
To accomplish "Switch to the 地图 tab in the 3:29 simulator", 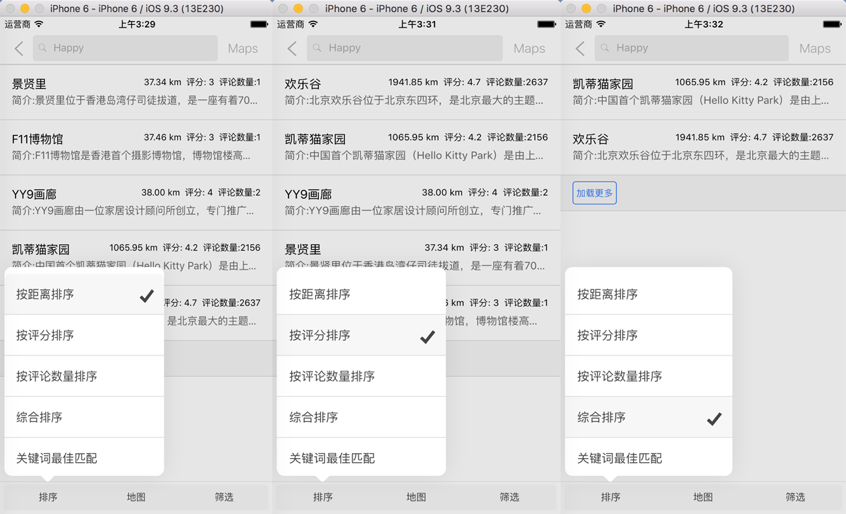I will click(x=136, y=497).
